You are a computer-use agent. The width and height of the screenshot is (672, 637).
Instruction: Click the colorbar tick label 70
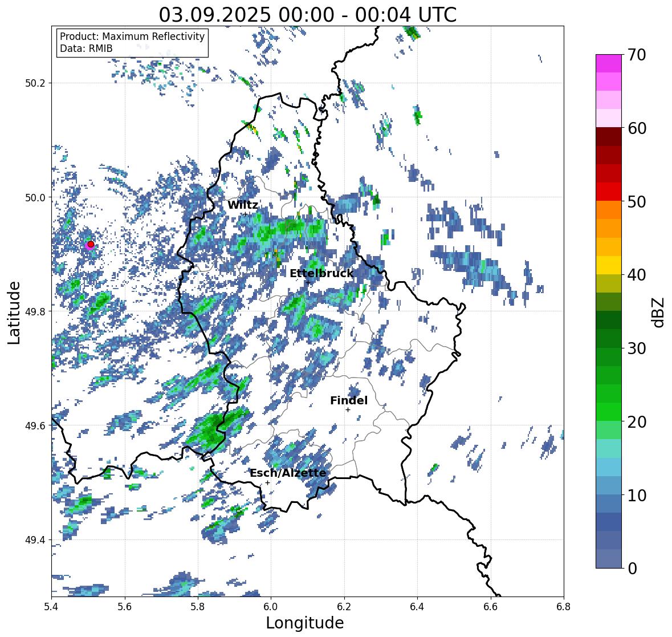pos(637,55)
